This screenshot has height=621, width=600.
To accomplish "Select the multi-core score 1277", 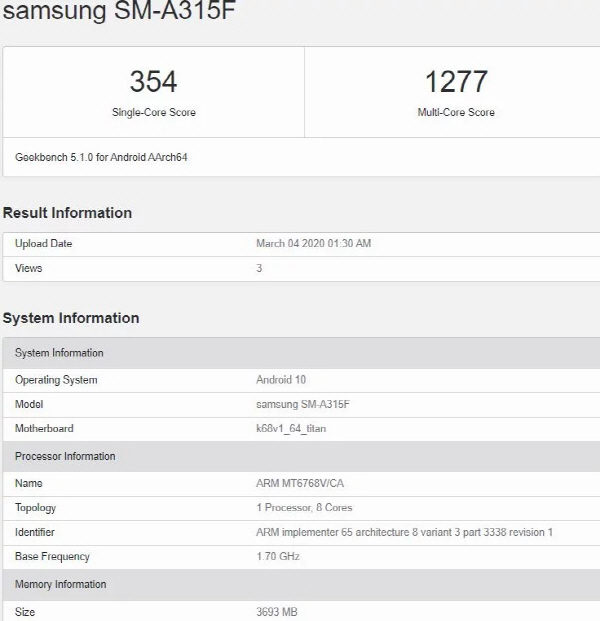I will pos(456,82).
